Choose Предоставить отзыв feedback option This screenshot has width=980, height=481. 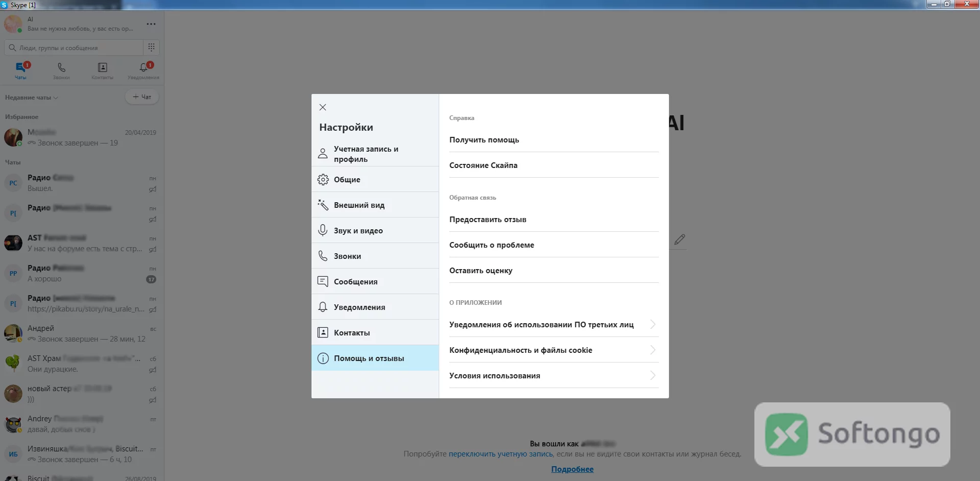tap(554, 219)
